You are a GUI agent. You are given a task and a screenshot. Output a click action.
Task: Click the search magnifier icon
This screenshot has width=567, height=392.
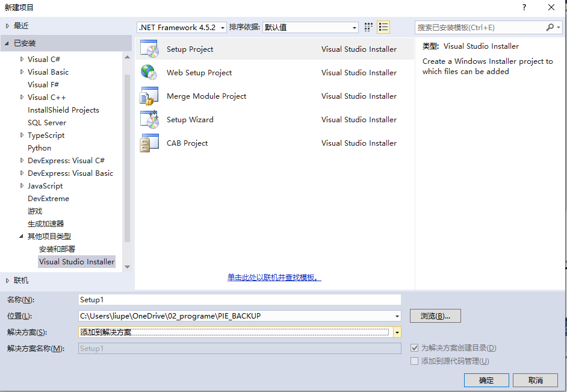(550, 27)
